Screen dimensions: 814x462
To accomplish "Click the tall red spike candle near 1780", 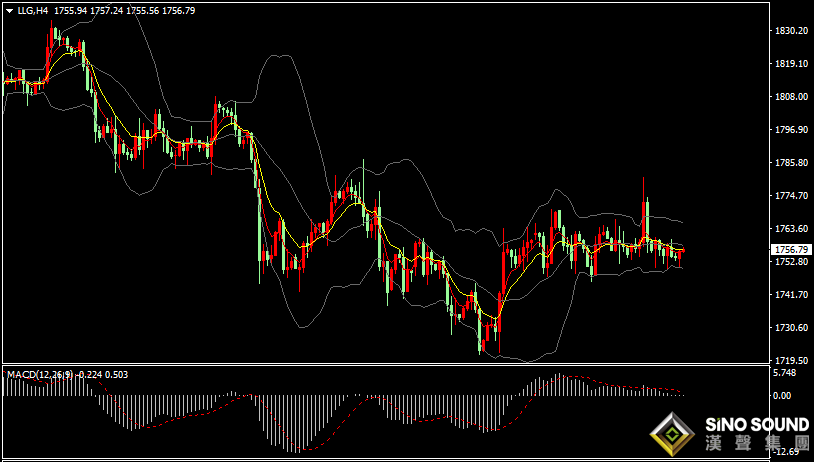I will tap(644, 208).
